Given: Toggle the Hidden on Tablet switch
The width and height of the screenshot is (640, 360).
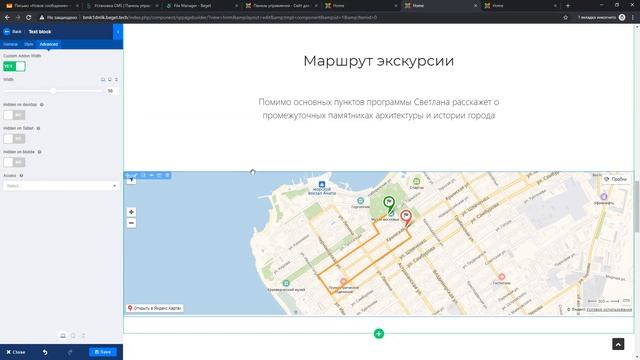Looking at the screenshot, I should coord(14,139).
